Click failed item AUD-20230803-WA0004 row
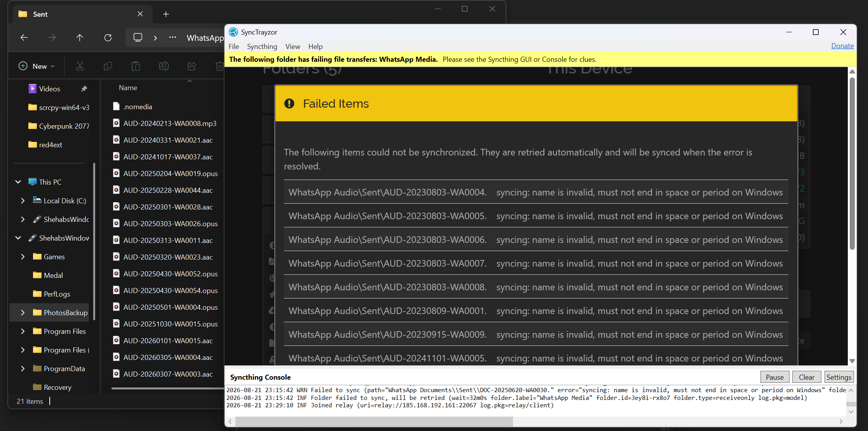Viewport: 868px width, 431px height. pos(536,192)
